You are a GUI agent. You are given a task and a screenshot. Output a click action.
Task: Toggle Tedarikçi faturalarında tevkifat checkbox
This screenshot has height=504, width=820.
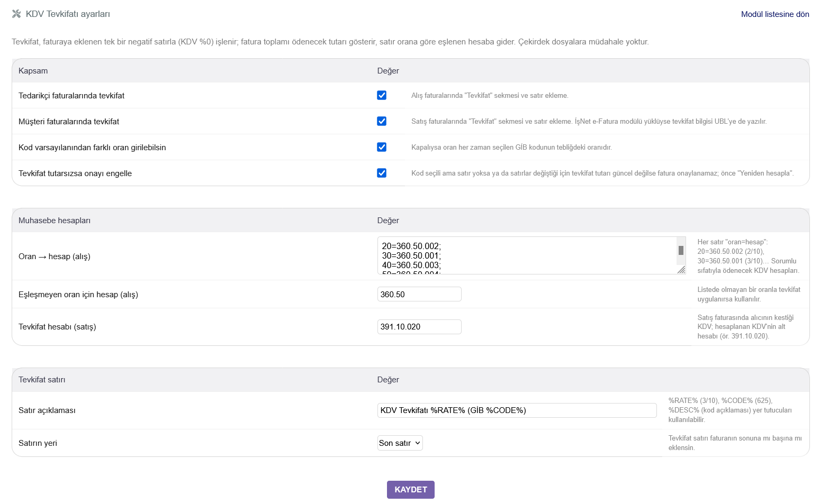pos(382,95)
